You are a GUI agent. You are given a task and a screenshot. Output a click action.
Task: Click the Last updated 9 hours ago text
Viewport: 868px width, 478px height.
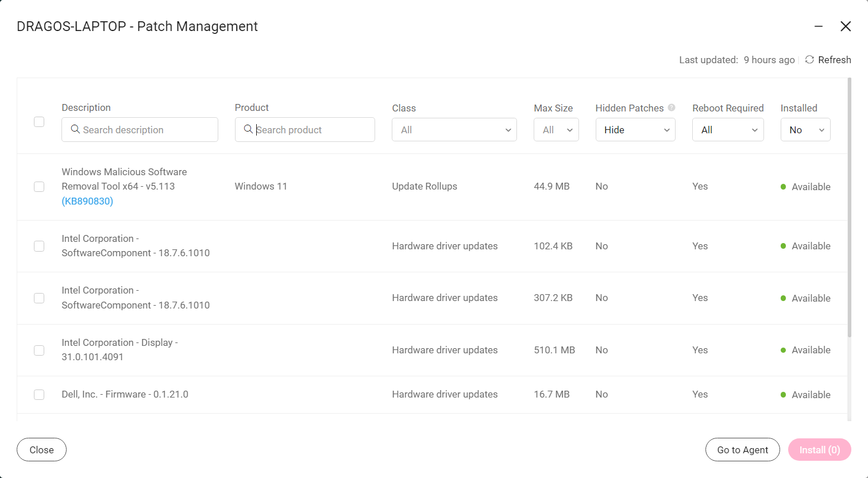pos(736,60)
